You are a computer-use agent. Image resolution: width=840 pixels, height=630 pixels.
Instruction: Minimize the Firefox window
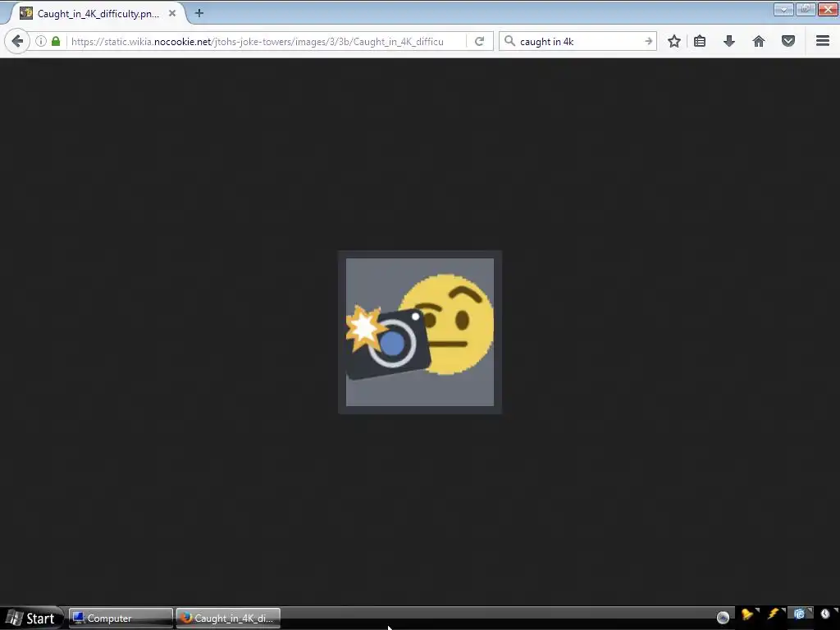click(x=783, y=10)
